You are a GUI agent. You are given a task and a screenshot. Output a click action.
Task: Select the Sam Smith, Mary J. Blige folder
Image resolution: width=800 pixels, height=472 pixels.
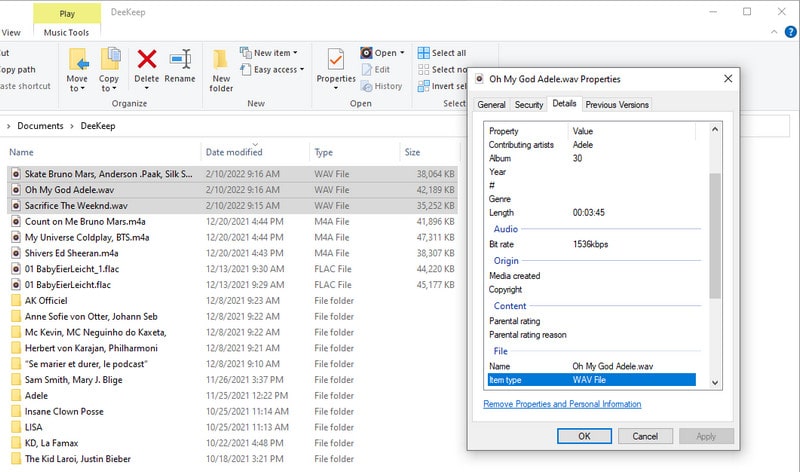pyautogui.click(x=232, y=380)
